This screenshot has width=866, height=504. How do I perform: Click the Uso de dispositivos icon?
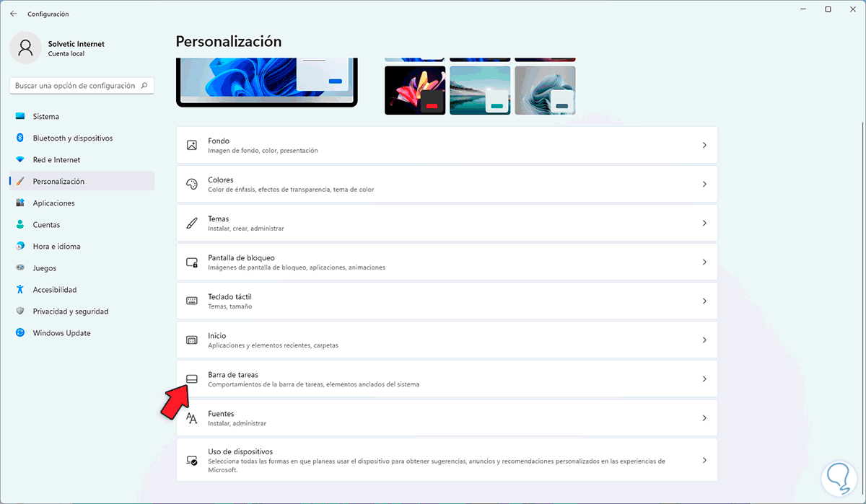[192, 459]
